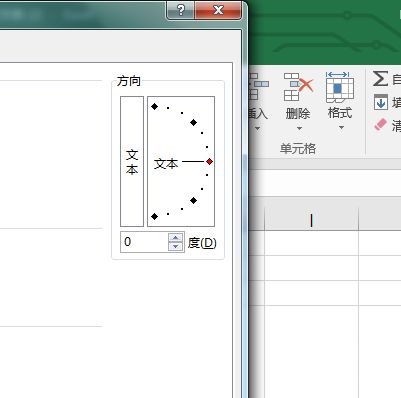This screenshot has width=401, height=398.
Task: Expand the 格式 dropdown arrow in Excel
Action: (341, 128)
